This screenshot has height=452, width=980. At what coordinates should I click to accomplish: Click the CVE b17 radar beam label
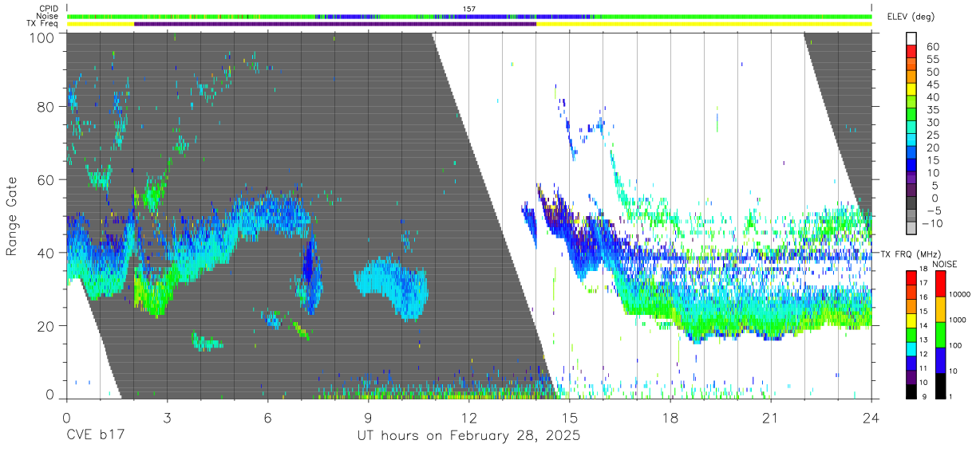click(x=95, y=437)
